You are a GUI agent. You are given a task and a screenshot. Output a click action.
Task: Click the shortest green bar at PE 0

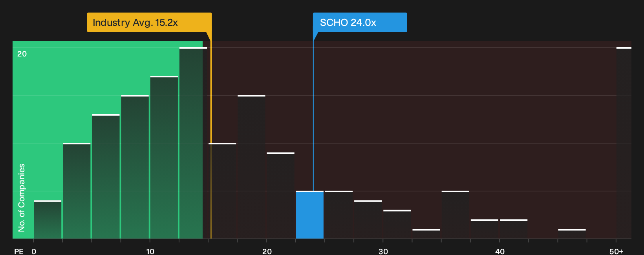coord(48,220)
